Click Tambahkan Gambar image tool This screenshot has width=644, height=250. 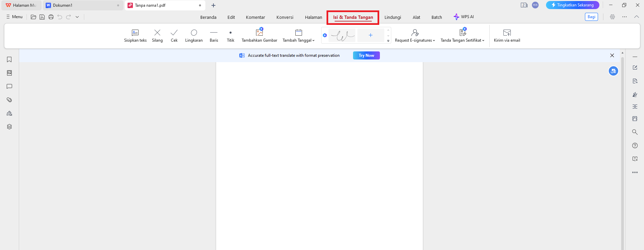point(259,36)
